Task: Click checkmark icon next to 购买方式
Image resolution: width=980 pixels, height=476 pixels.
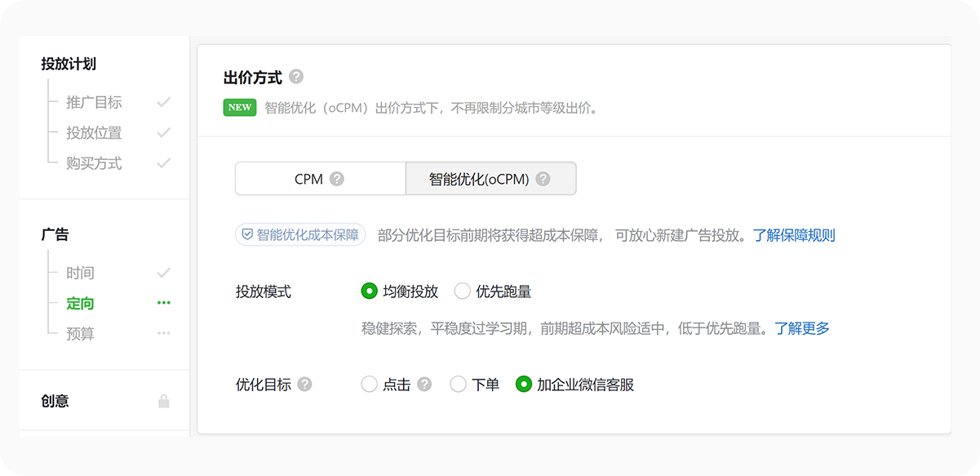Action: [164, 163]
